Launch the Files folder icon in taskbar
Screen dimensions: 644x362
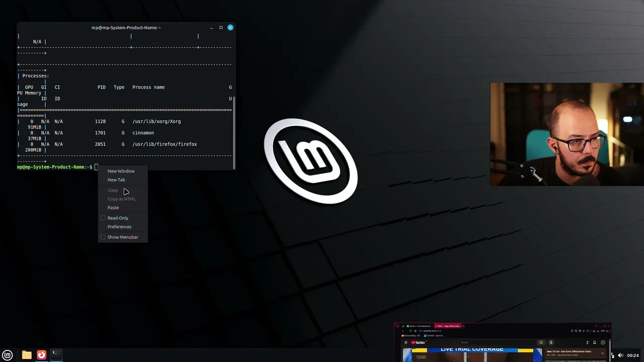[x=27, y=355]
